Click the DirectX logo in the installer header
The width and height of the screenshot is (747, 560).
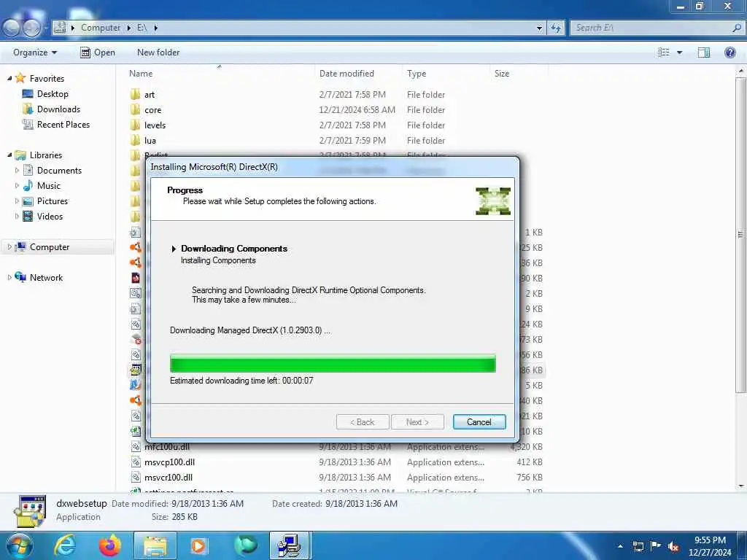tap(493, 201)
